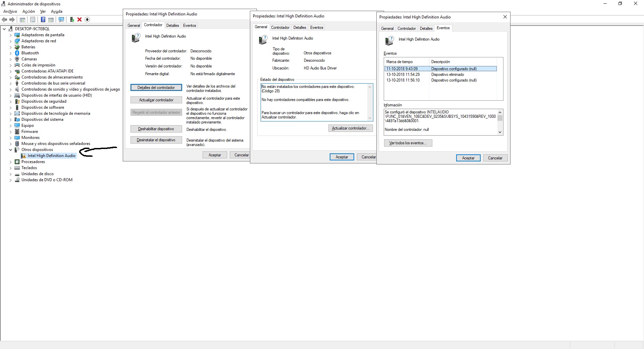The width and height of the screenshot is (644, 349).
Task: Open the Acción menu
Action: click(x=29, y=11)
